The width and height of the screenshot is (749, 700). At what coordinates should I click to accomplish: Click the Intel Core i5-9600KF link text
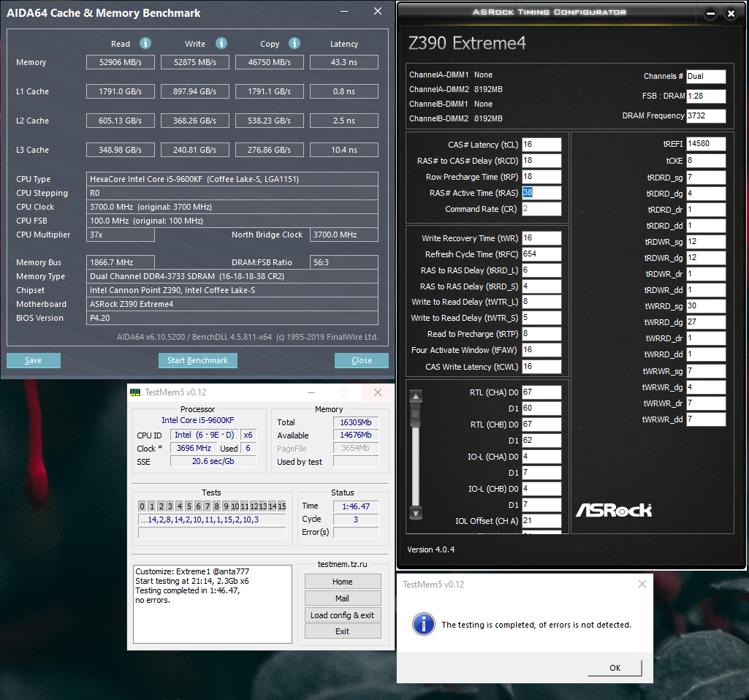(x=198, y=420)
